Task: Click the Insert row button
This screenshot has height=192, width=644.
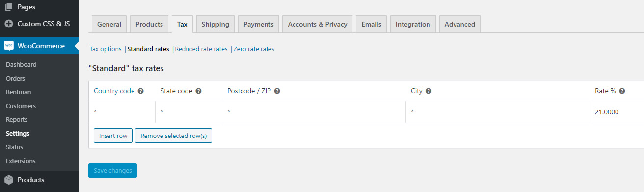Action: pos(113,136)
